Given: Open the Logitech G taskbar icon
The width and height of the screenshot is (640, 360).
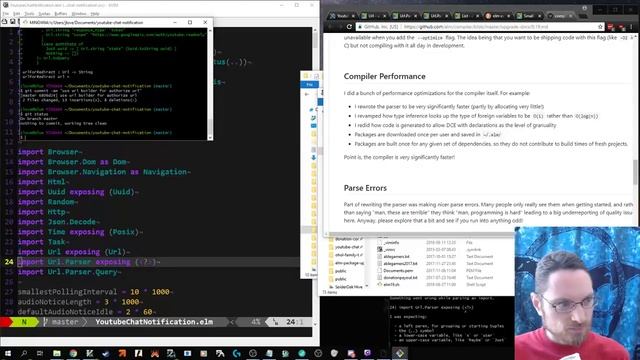Looking at the screenshot, I should (x=237, y=353).
